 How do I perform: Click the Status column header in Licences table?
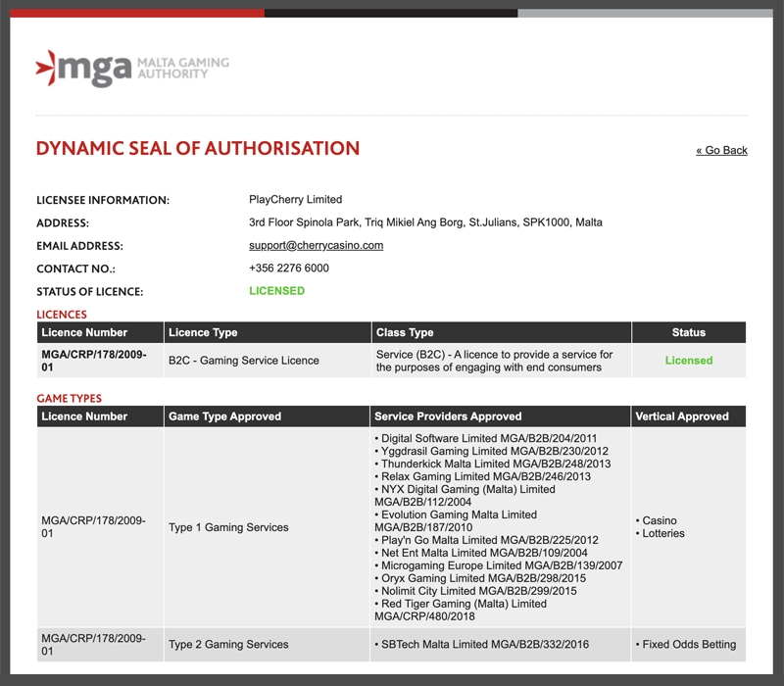688,332
